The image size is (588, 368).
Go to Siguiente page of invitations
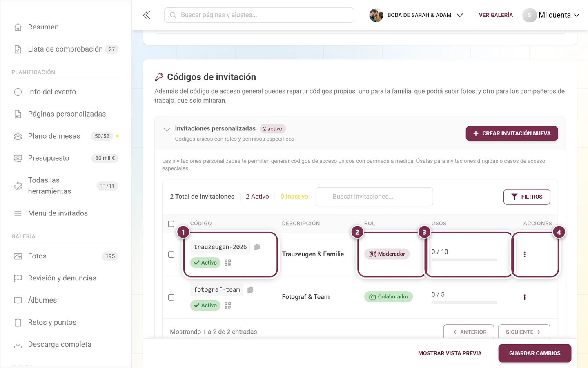(524, 332)
